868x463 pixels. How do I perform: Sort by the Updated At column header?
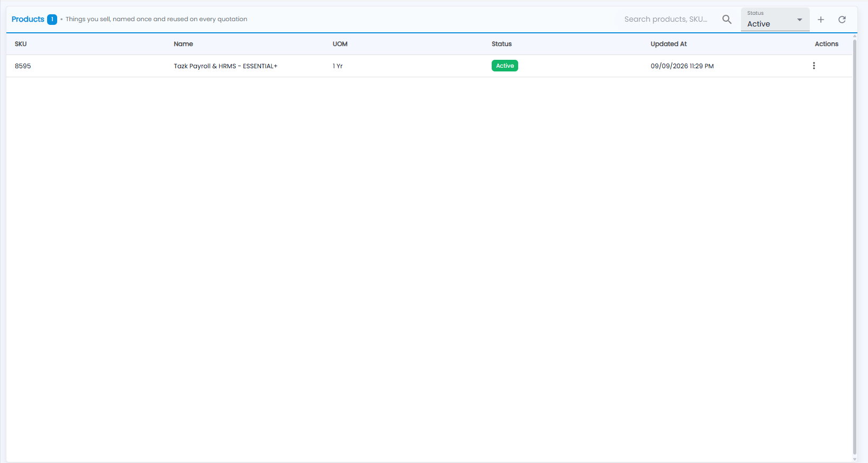(x=668, y=44)
